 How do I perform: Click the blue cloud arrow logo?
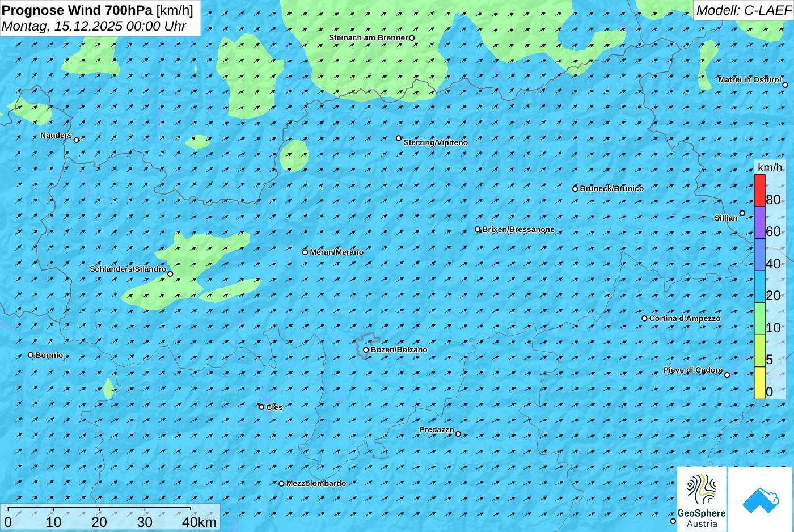(761, 500)
